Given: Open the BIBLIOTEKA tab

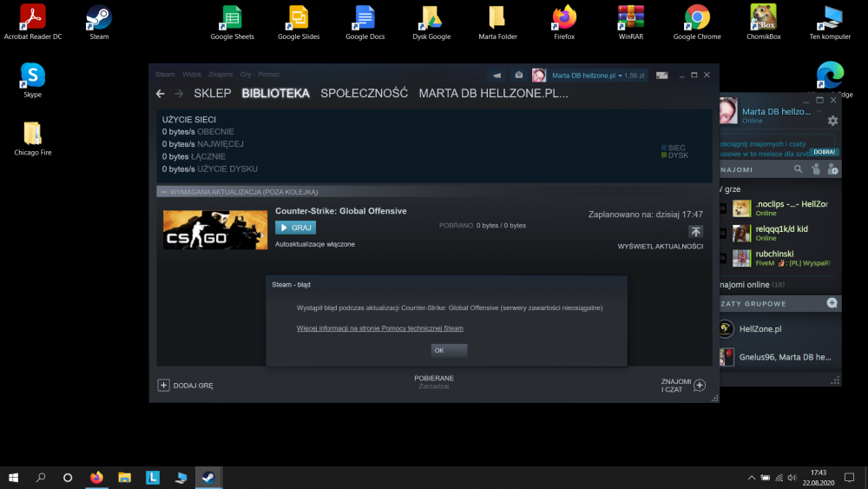Looking at the screenshot, I should click(275, 94).
